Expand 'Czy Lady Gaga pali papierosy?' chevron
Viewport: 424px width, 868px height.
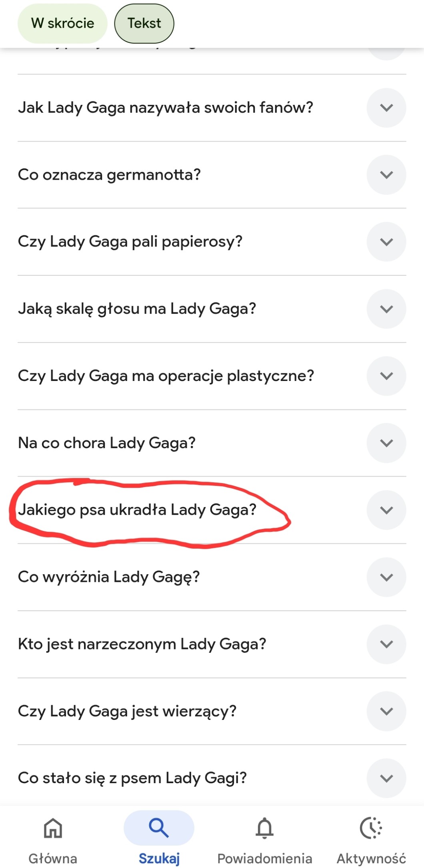386,242
